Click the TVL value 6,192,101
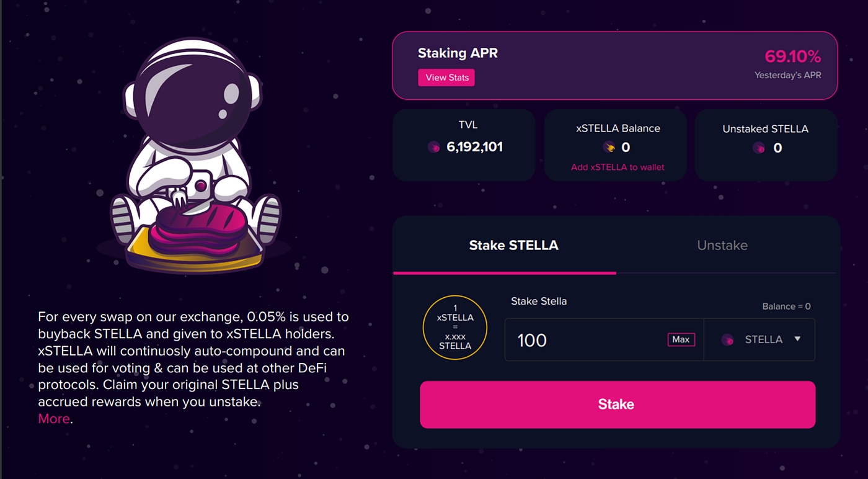868x479 pixels. (x=474, y=147)
